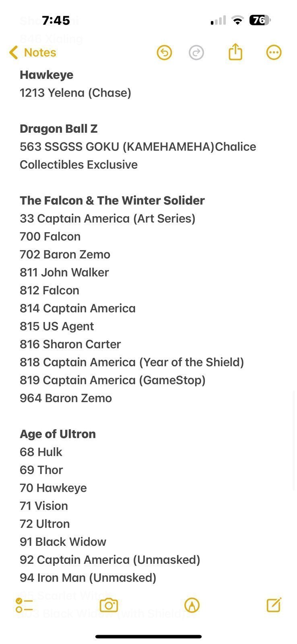Image resolution: width=297 pixels, height=644 pixels.
Task: Tap the line 1213 Yelena (Chase)
Action: coord(76,93)
